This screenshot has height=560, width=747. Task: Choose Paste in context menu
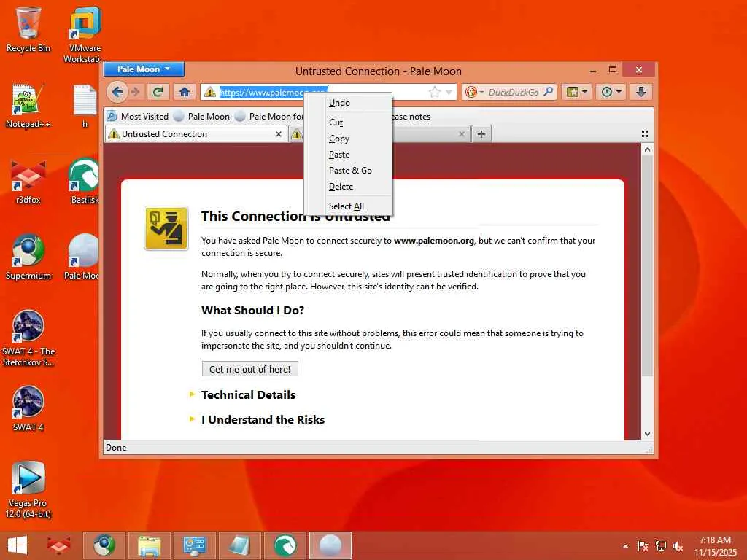(x=348, y=155)
